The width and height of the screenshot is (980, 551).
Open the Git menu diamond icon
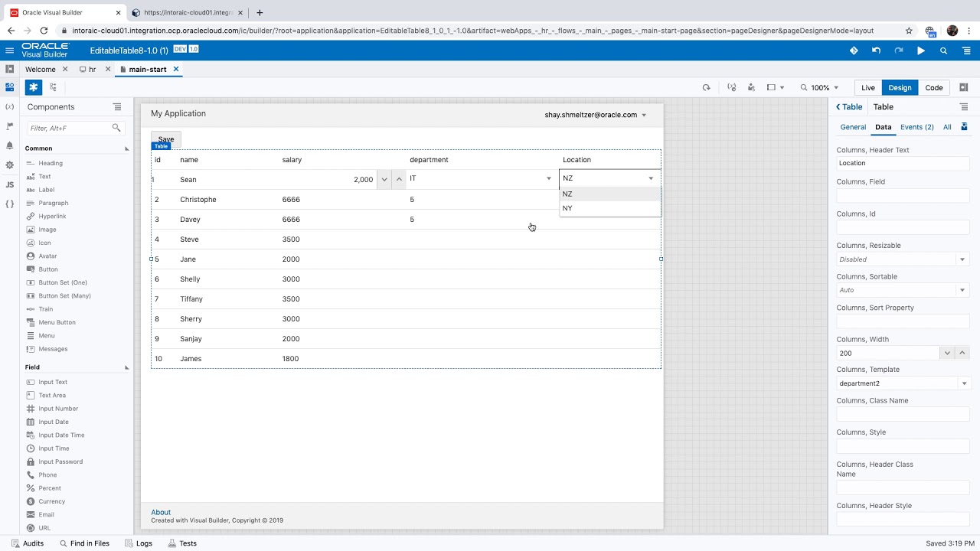pos(854,51)
